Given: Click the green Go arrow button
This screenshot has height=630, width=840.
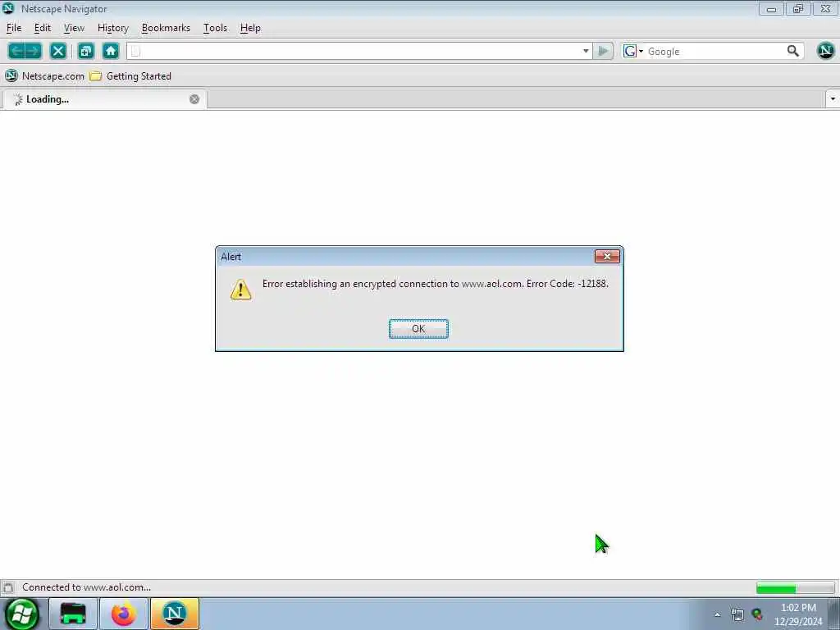Looking at the screenshot, I should (603, 51).
